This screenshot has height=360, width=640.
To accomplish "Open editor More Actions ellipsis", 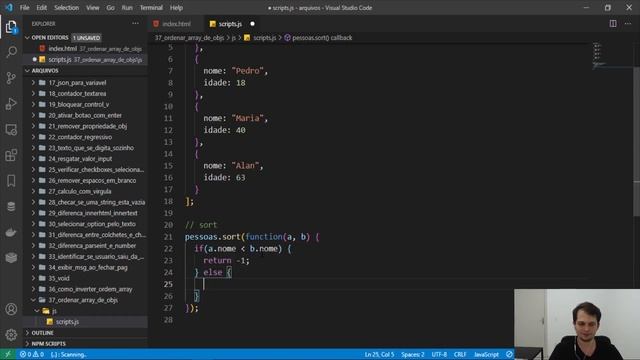I will [x=628, y=24].
